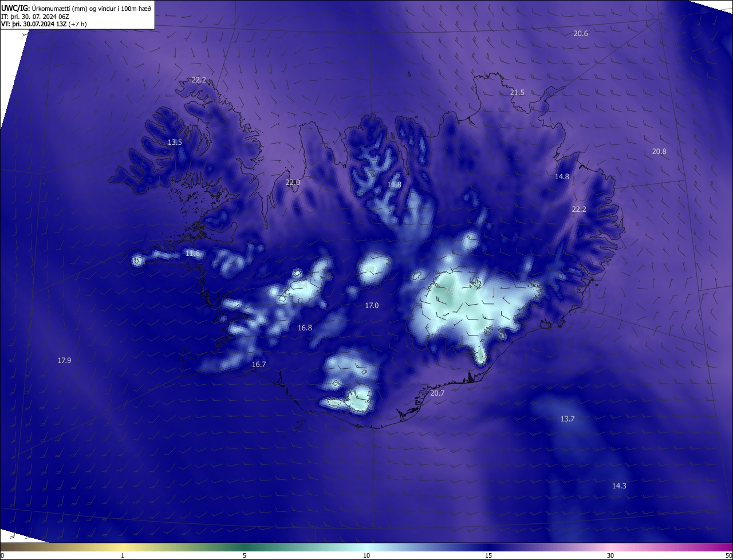The height and width of the screenshot is (560, 733).
Task: Click the title 'Úrkomumætti (mm) og vindur í 100m hæð'
Action: point(92,8)
